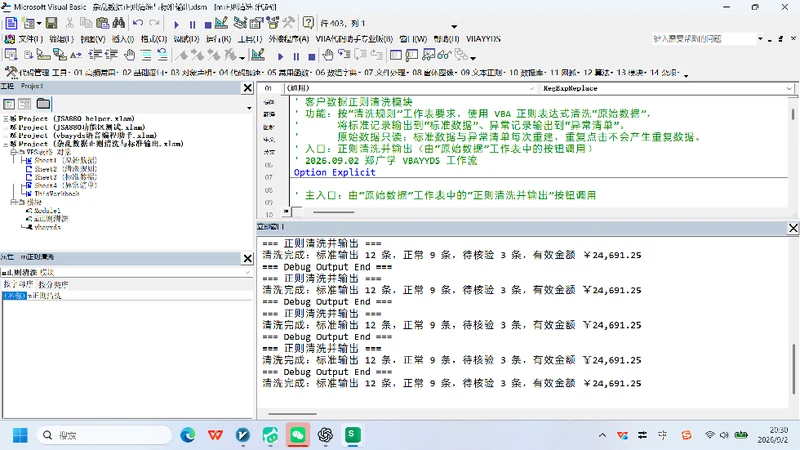Open the Object Browser icon
This screenshot has width=800, height=450.
(x=272, y=23)
